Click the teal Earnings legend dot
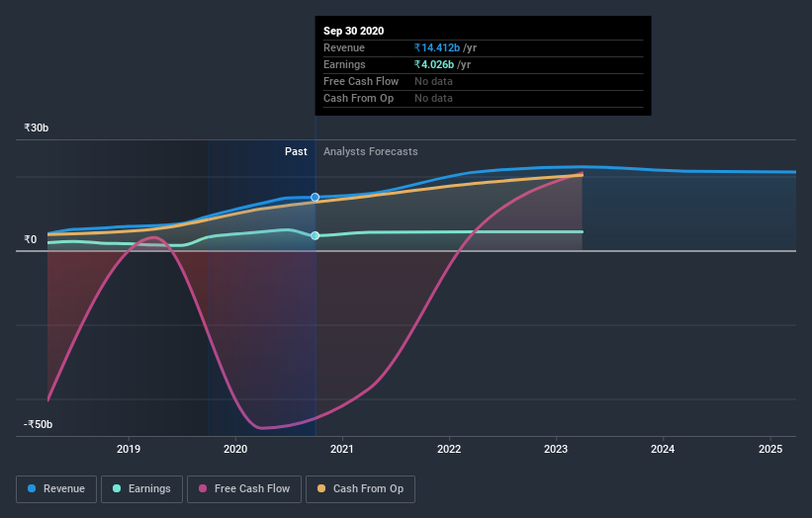This screenshot has height=518, width=812. tap(117, 488)
